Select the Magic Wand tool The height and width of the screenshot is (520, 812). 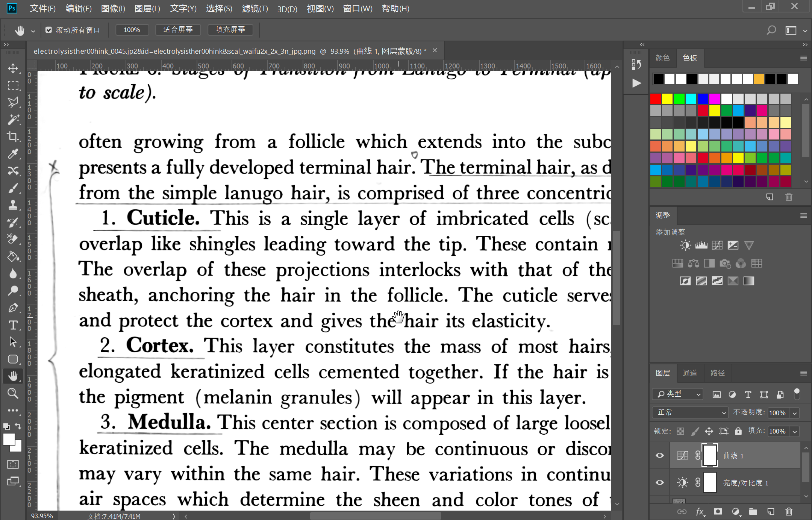[13, 120]
